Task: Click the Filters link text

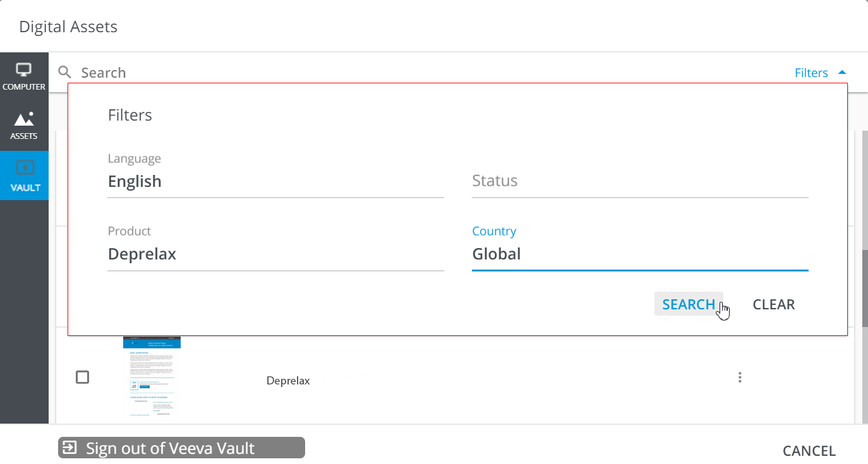Action: [811, 73]
